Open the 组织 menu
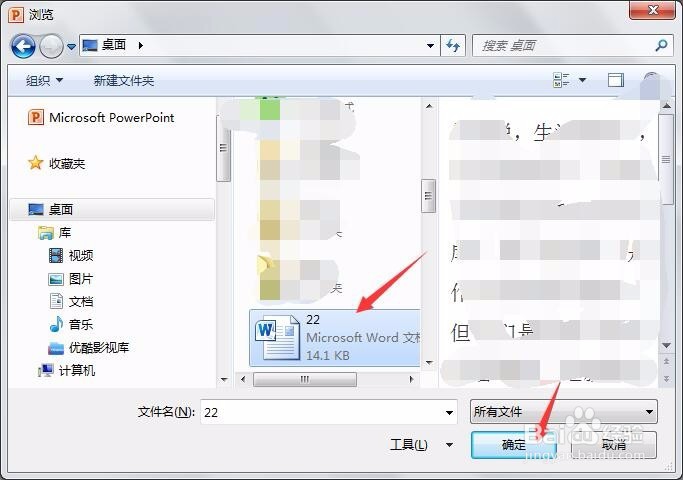The image size is (683, 480). [44, 81]
